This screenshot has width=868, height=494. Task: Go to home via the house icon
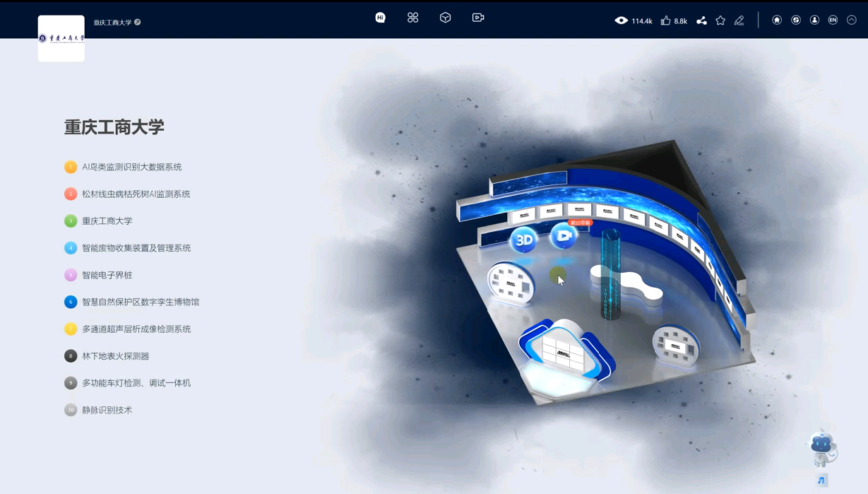(777, 20)
